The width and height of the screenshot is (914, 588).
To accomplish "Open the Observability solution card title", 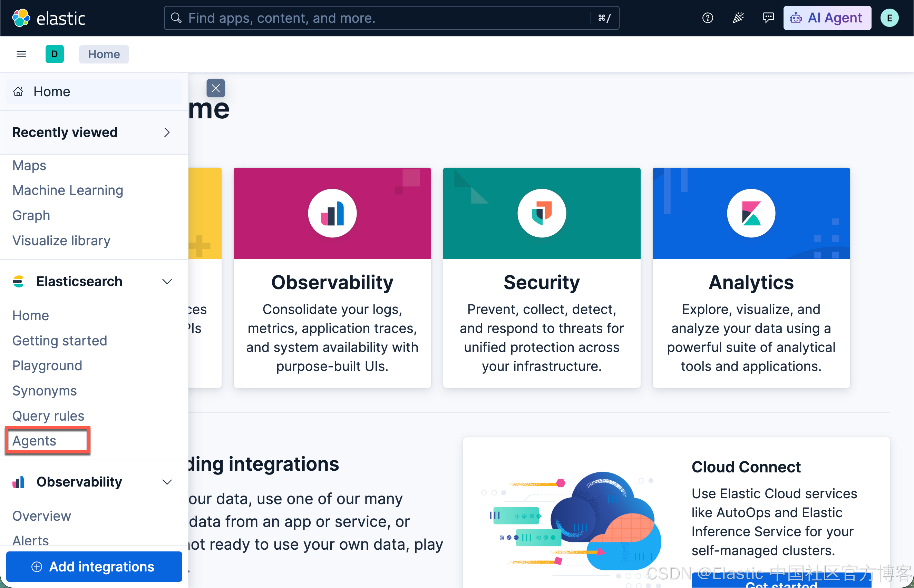I will pyautogui.click(x=332, y=283).
